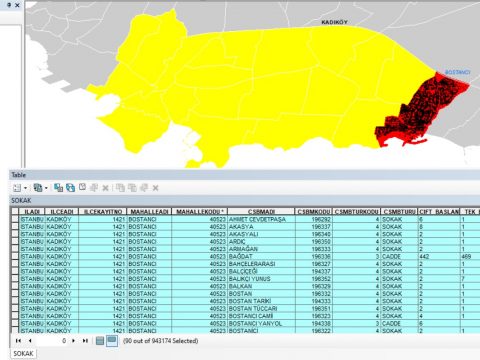Viewport: 480px width, 360px height.
Task: Click the current record number field
Action: (x=52, y=341)
